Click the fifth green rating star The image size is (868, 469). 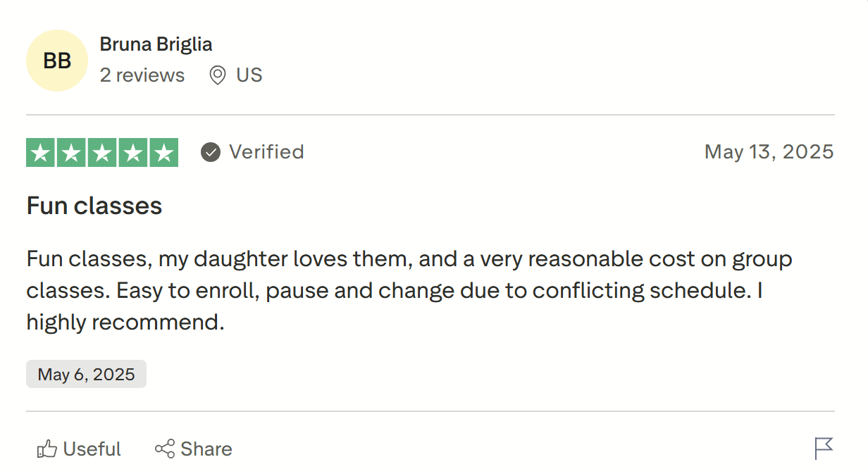[x=163, y=153]
